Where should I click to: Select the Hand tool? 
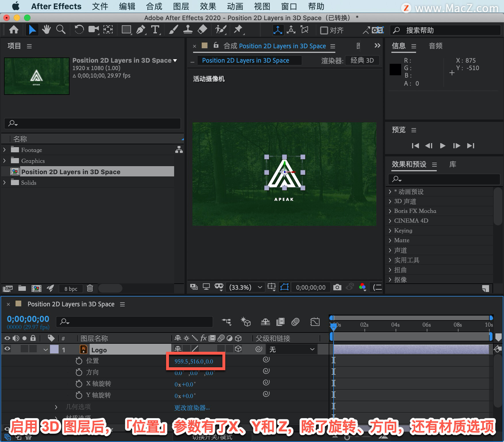pos(46,30)
